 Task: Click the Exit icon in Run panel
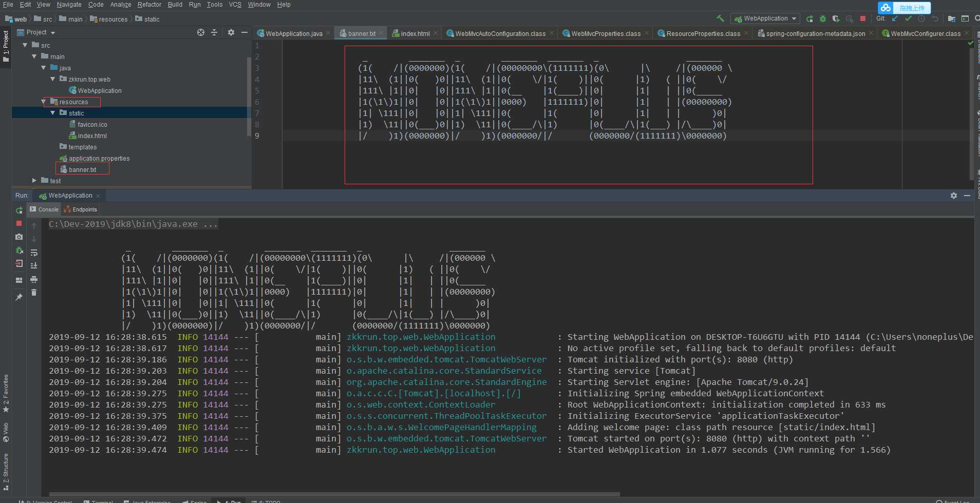tap(19, 263)
